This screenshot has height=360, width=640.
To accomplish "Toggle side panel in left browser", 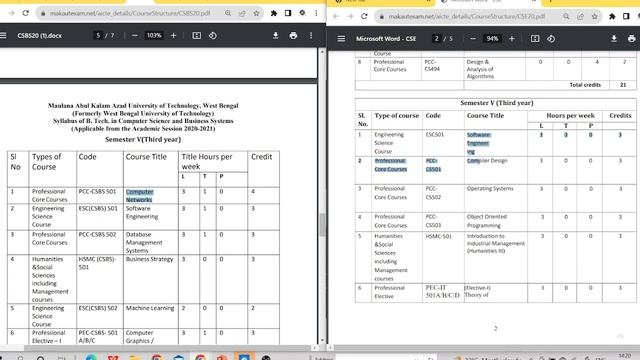I will point(288,13).
